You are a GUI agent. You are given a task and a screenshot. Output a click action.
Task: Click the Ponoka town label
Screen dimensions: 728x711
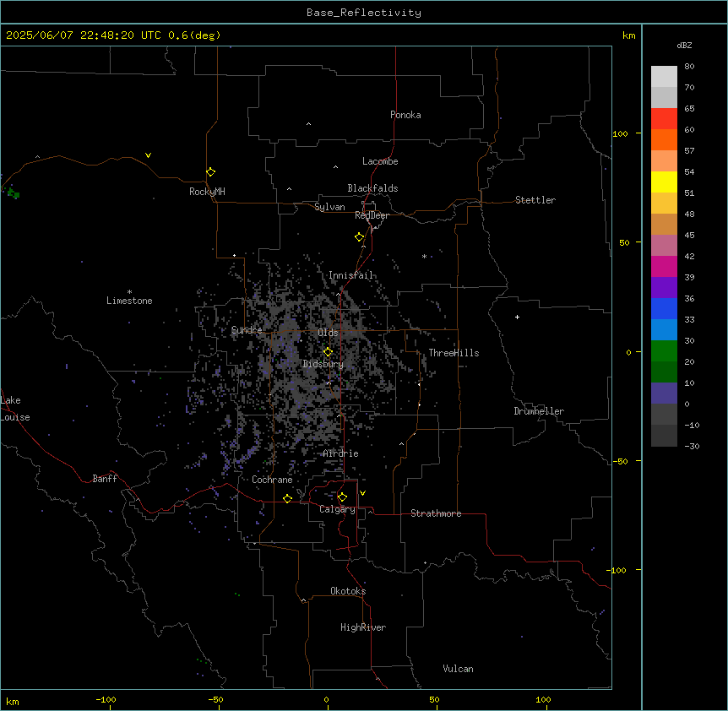tap(405, 115)
